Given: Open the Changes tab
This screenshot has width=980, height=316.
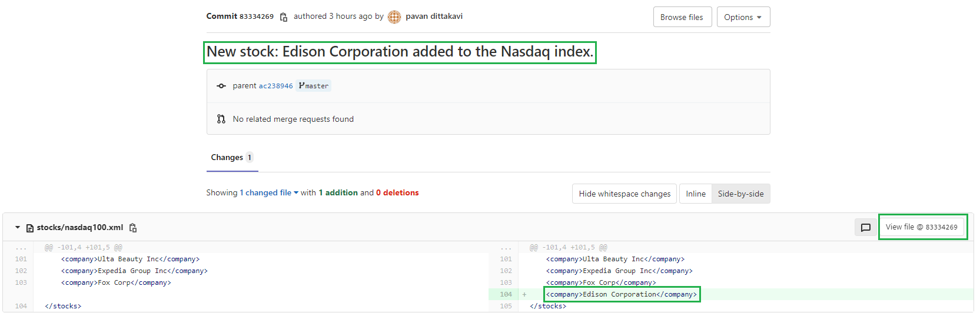Looking at the screenshot, I should tap(232, 158).
